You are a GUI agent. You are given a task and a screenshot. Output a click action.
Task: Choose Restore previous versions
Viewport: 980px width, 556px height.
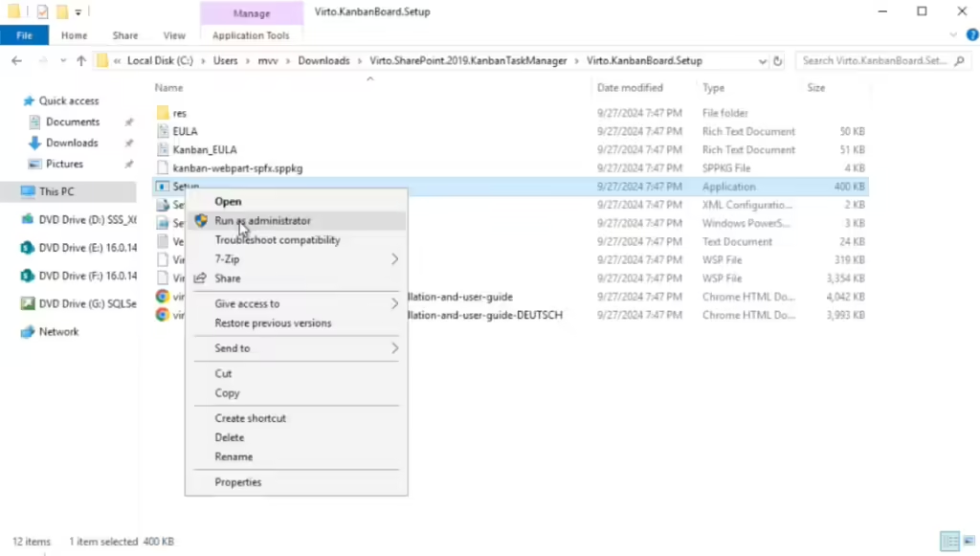(273, 323)
